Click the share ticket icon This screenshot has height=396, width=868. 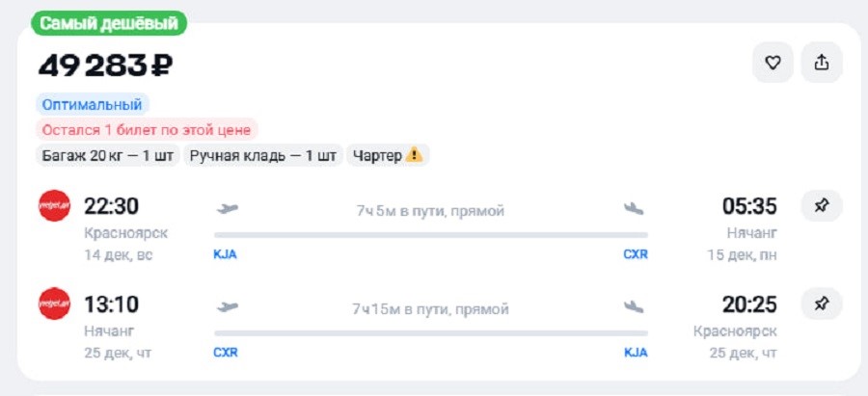pos(822,63)
